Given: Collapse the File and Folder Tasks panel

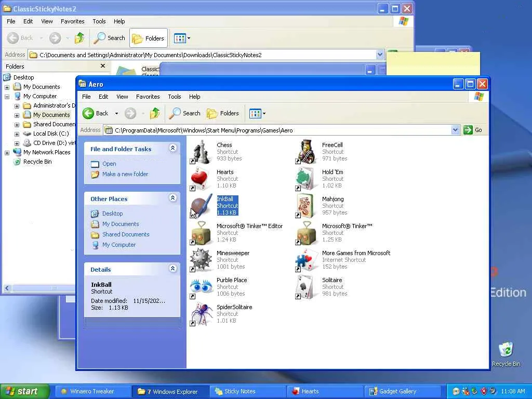Looking at the screenshot, I should pyautogui.click(x=172, y=148).
